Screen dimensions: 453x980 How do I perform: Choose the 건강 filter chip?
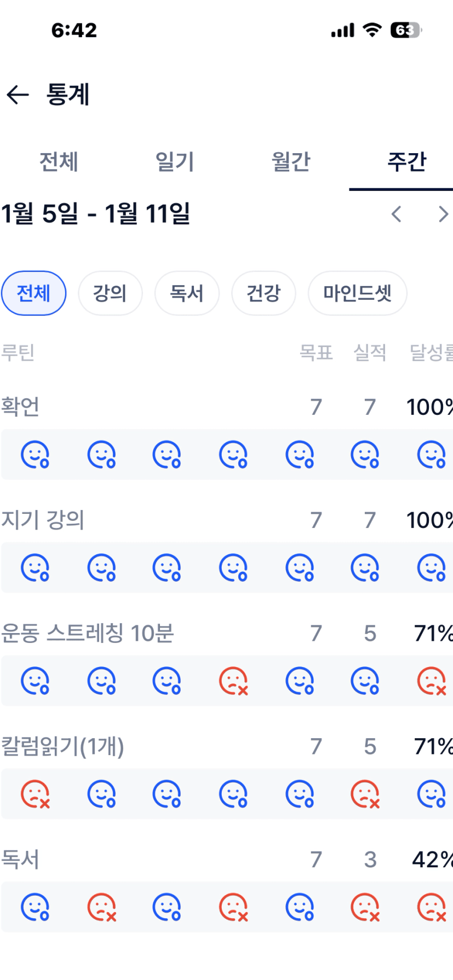pyautogui.click(x=263, y=293)
